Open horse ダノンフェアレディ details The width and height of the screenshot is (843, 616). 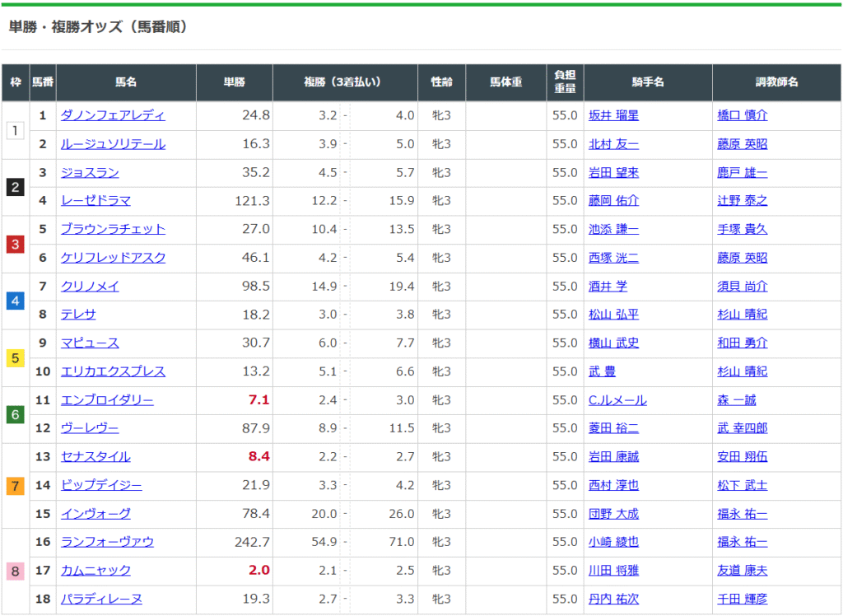click(x=113, y=116)
